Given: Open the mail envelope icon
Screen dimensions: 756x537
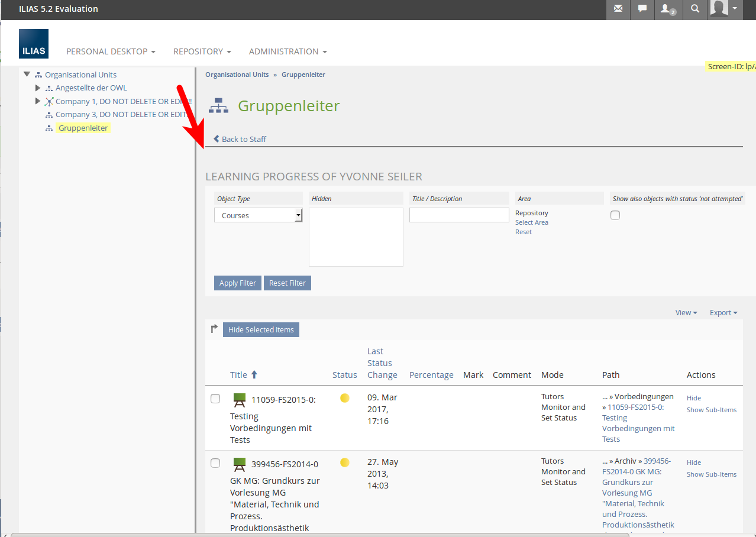Looking at the screenshot, I should coord(618,9).
